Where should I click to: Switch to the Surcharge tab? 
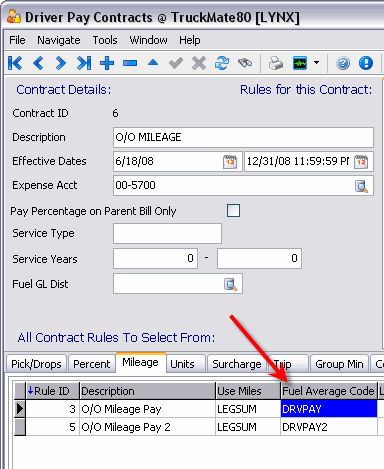coord(237,364)
